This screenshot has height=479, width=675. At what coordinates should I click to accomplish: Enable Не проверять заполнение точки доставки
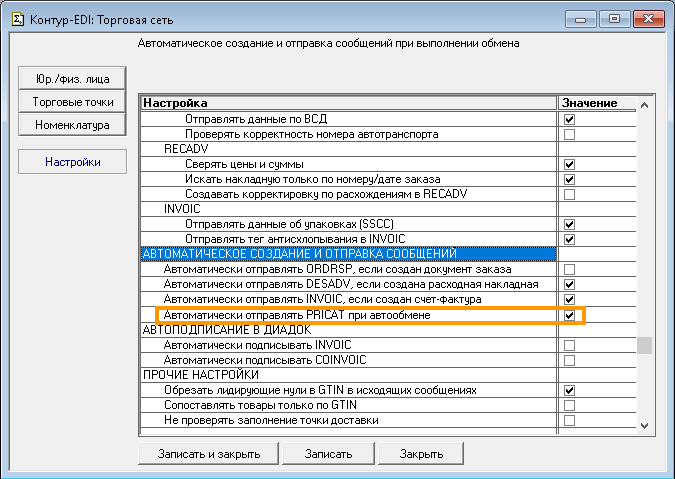coord(569,420)
